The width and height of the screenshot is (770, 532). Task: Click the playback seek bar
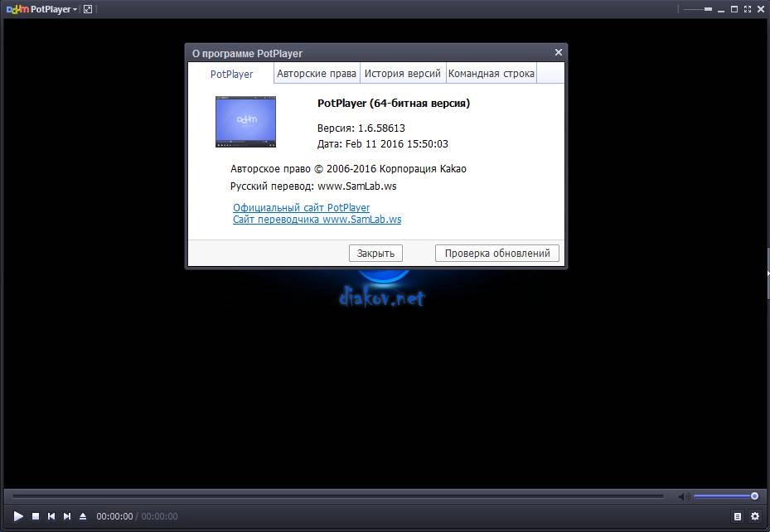[338, 496]
